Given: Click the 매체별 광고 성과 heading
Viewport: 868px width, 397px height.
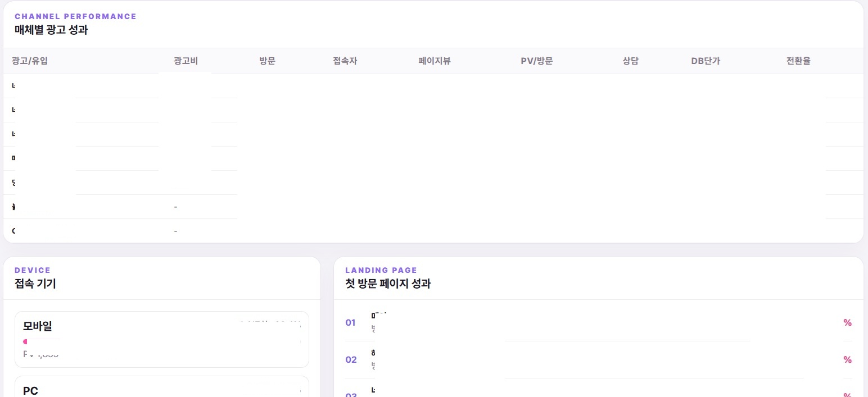Looking at the screenshot, I should (51, 30).
